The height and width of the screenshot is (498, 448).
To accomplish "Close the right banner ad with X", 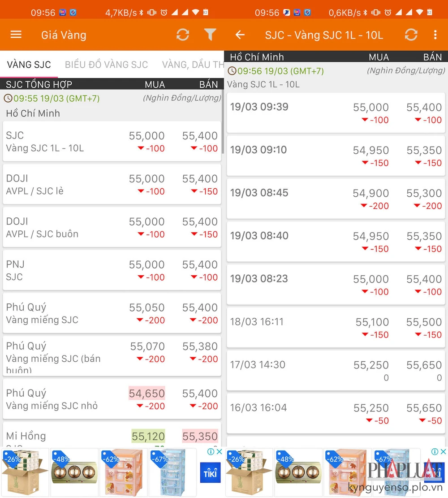I will pyautogui.click(x=443, y=452).
